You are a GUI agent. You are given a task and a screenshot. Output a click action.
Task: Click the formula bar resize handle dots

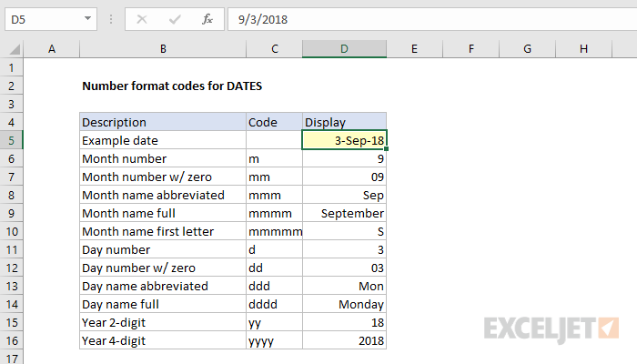[112, 18]
